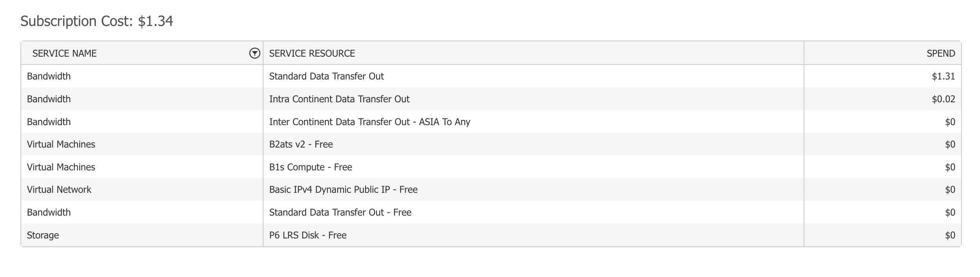
Task: Select the Intra Continent Data Transfer Out row
Action: click(339, 99)
